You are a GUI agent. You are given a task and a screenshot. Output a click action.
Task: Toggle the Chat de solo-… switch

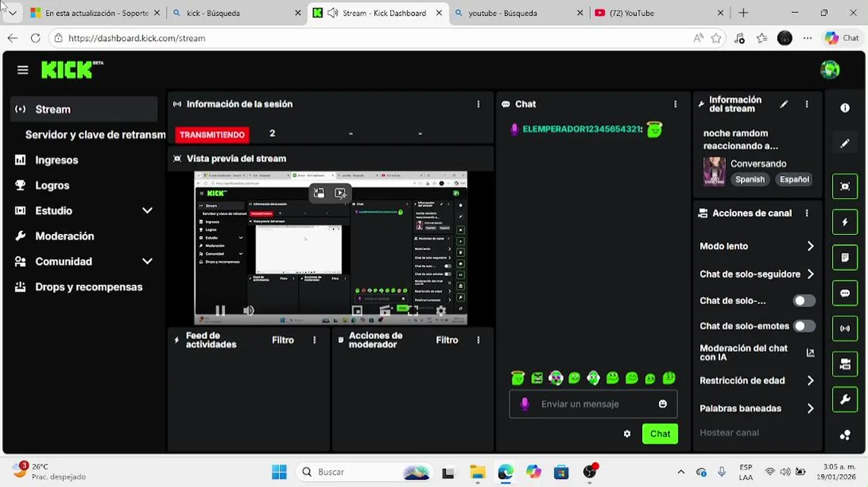click(804, 301)
